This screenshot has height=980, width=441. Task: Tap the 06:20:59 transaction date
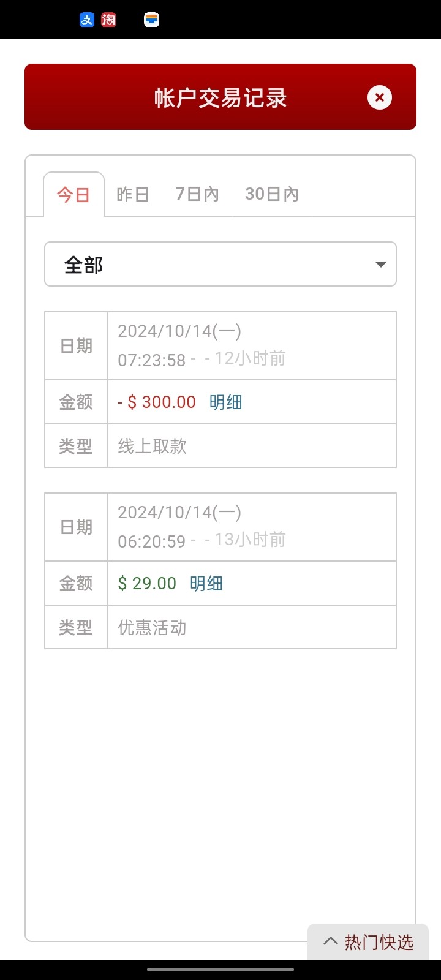(x=151, y=541)
